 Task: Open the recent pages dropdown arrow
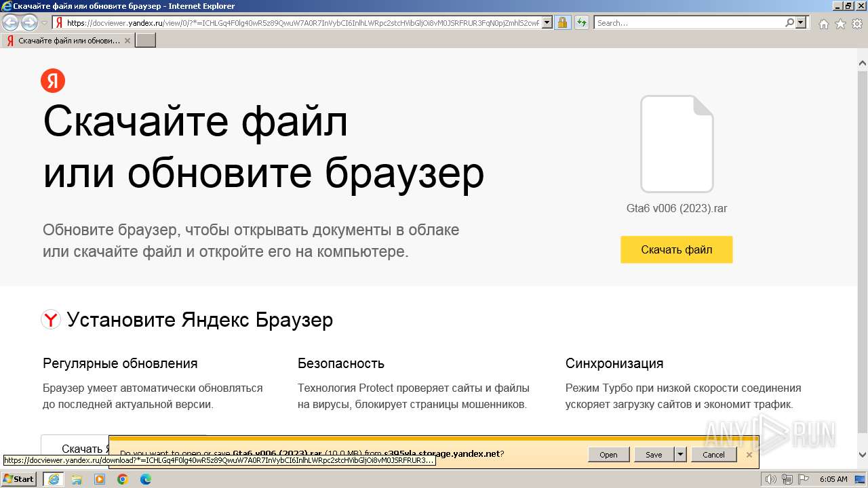pos(44,23)
